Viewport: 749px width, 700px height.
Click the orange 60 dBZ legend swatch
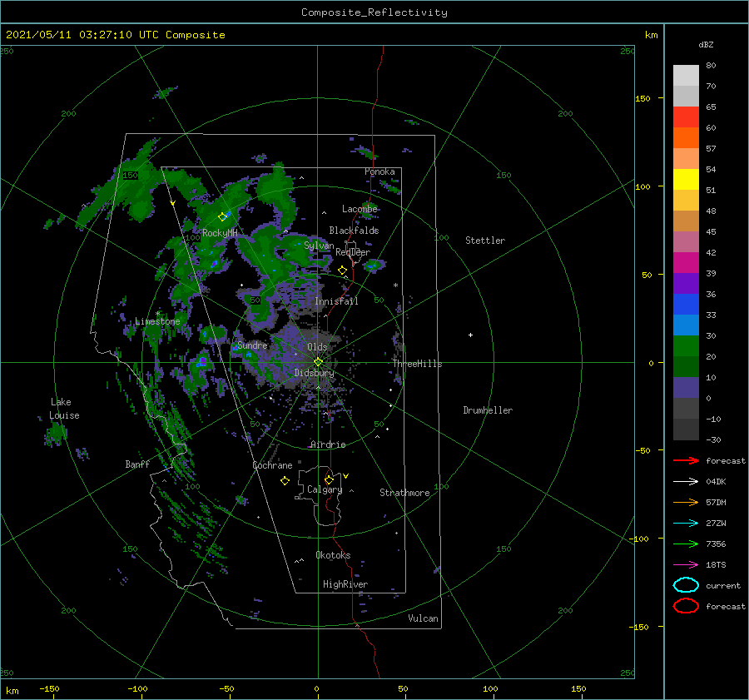[x=686, y=138]
